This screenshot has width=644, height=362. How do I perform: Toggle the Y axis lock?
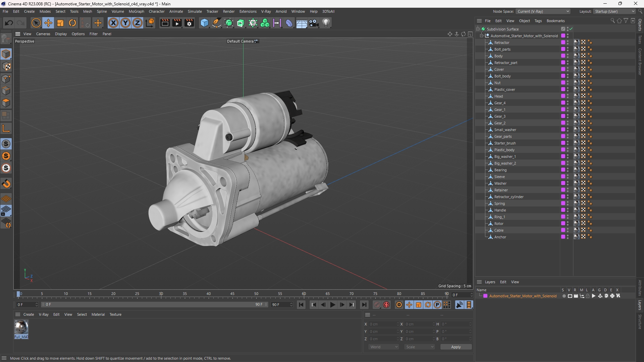[125, 23]
